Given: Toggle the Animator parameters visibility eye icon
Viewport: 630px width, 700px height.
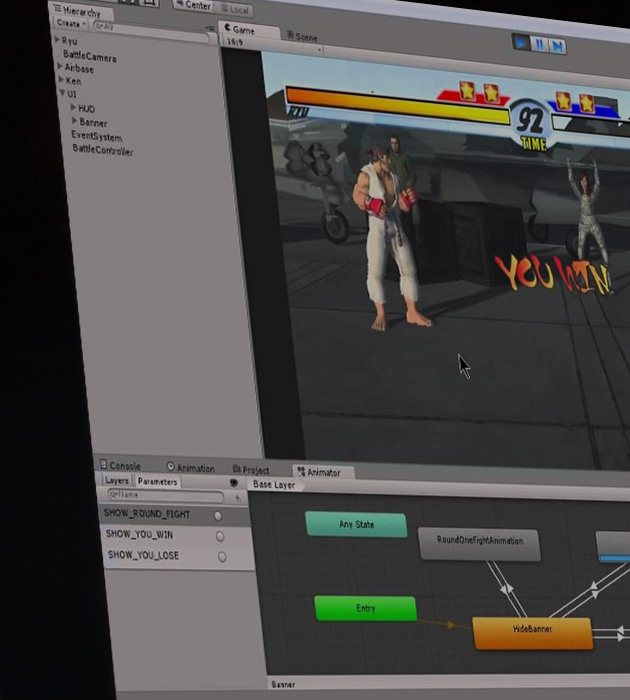Looking at the screenshot, I should (234, 483).
